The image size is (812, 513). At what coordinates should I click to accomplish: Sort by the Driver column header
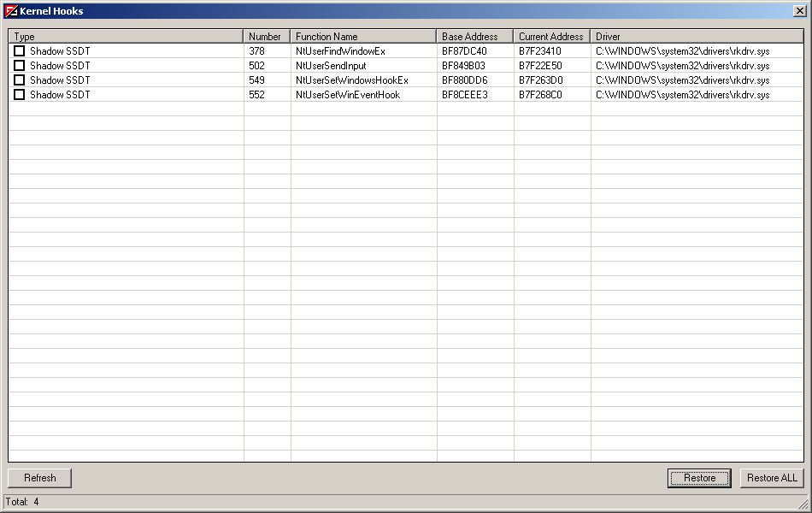(x=697, y=36)
